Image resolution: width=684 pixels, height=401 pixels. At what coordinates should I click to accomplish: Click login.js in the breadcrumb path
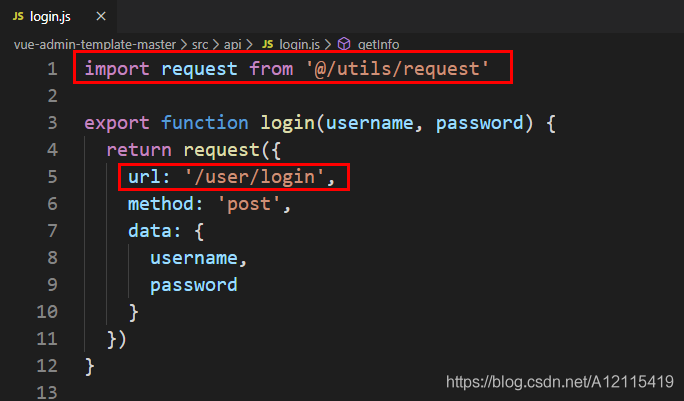(299, 45)
